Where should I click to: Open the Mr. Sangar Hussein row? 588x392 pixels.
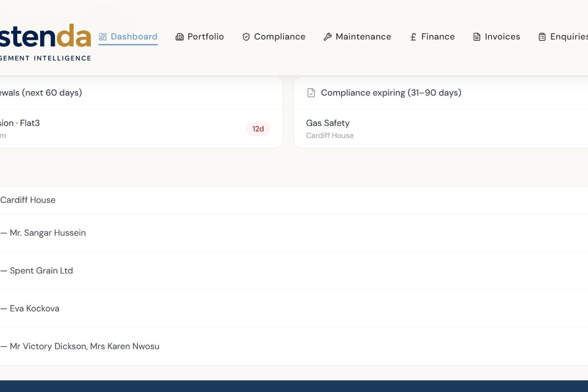point(294,233)
